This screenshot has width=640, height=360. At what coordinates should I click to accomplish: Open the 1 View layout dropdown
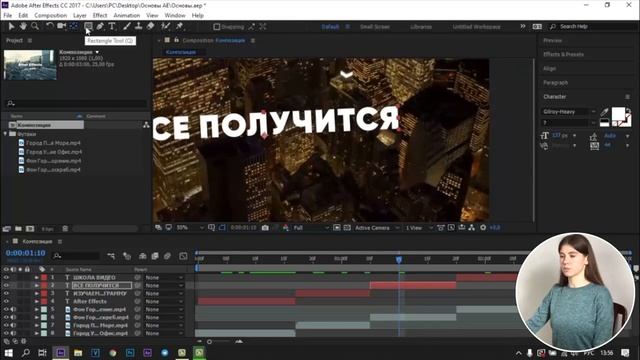[419, 228]
